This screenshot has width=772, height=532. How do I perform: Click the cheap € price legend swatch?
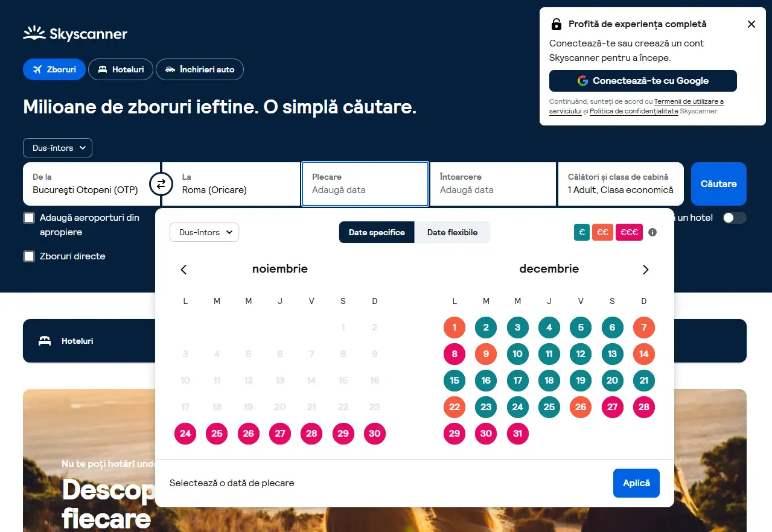click(x=582, y=232)
